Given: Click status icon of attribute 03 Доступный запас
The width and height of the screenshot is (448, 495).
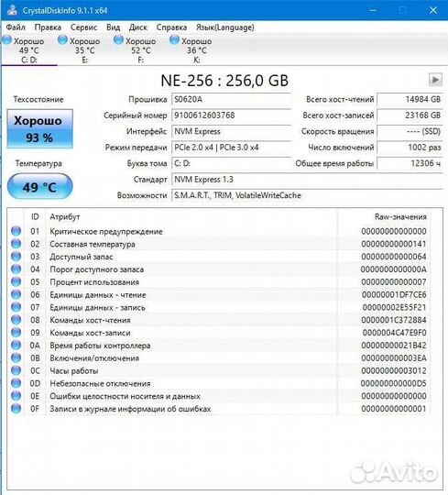Looking at the screenshot, I should pyautogui.click(x=16, y=257).
